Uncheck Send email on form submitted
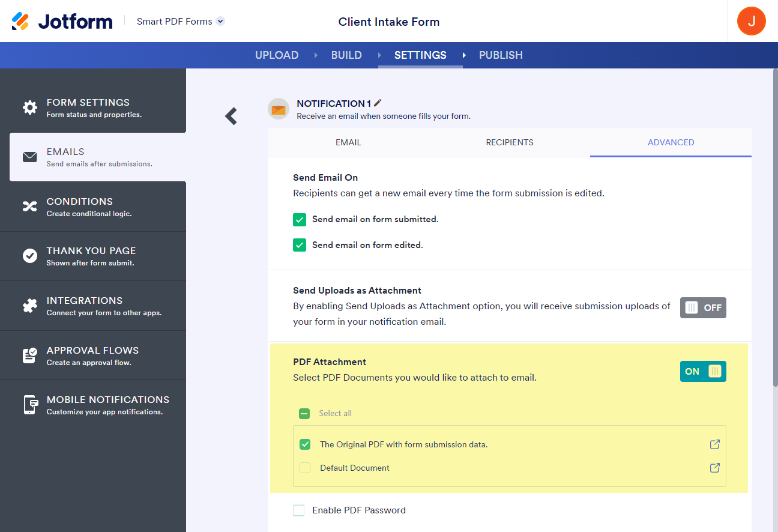 coord(300,219)
